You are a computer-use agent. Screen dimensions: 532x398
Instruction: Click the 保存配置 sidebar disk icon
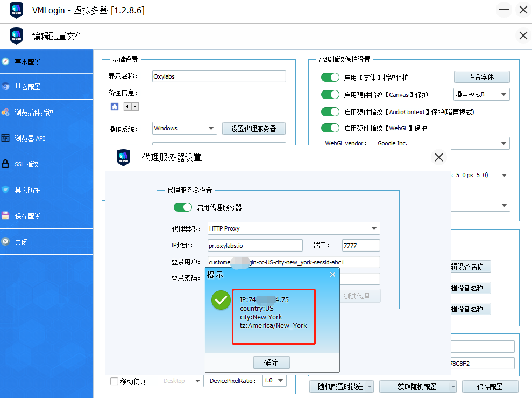[5, 216]
